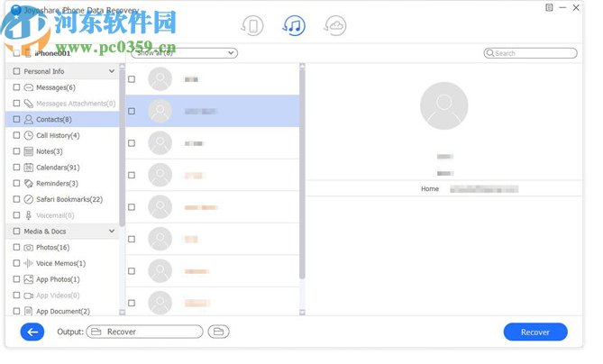The width and height of the screenshot is (603, 364).
Task: Check the Safari Bookmarks(22) checkbox
Action: (x=16, y=199)
